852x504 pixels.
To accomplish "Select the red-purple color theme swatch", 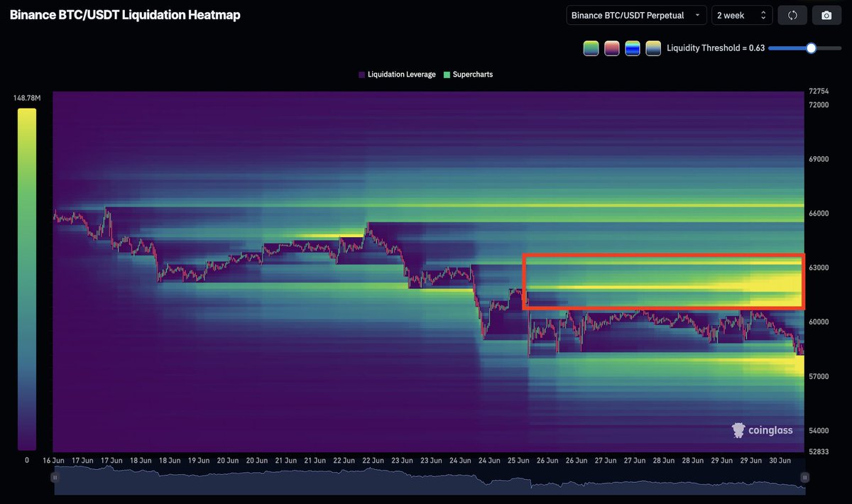I will (611, 48).
